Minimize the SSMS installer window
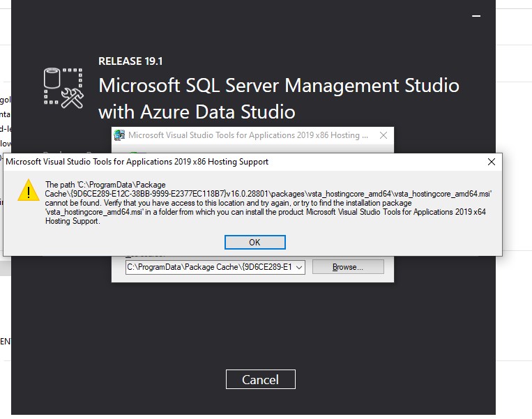Screen dimensions: 532x419 click(476, 16)
